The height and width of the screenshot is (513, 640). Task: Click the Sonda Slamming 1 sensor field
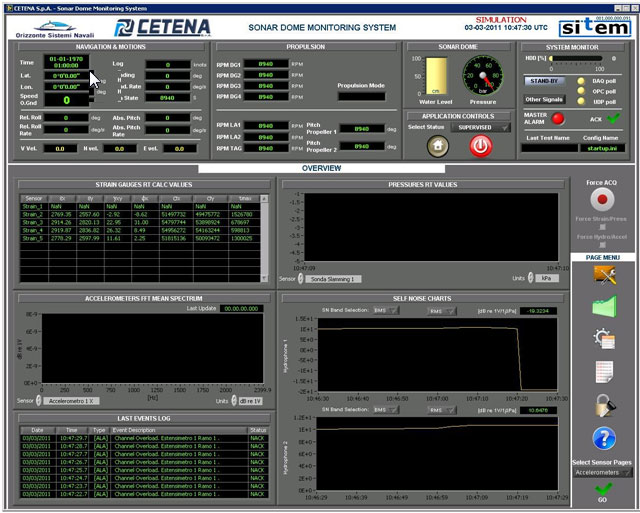click(x=333, y=279)
